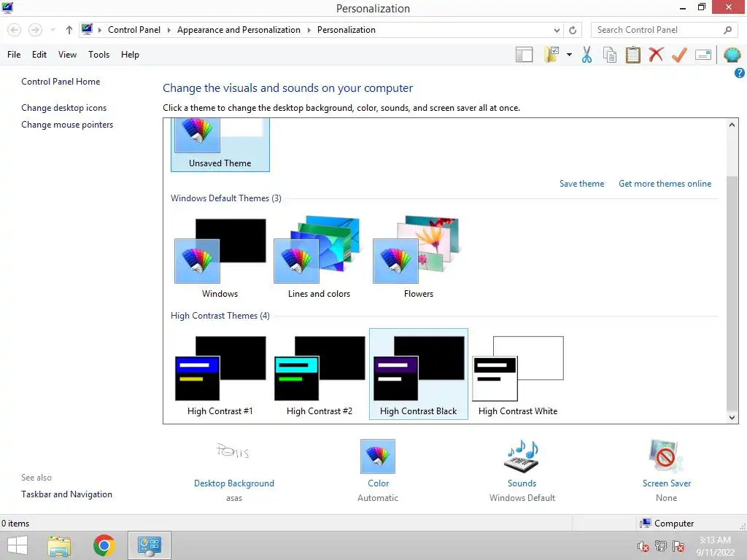The image size is (747, 560).
Task: Click the theme list scroll up arrow
Action: pyautogui.click(x=732, y=125)
